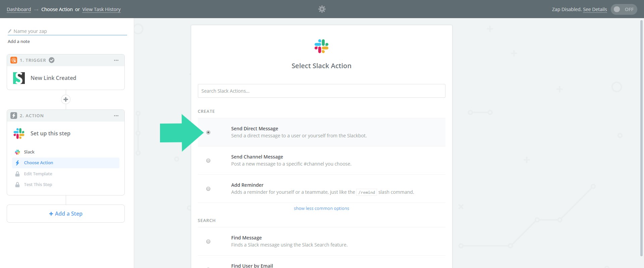Open the New Link Created trigger step
The width and height of the screenshot is (644, 268).
pyautogui.click(x=66, y=78)
